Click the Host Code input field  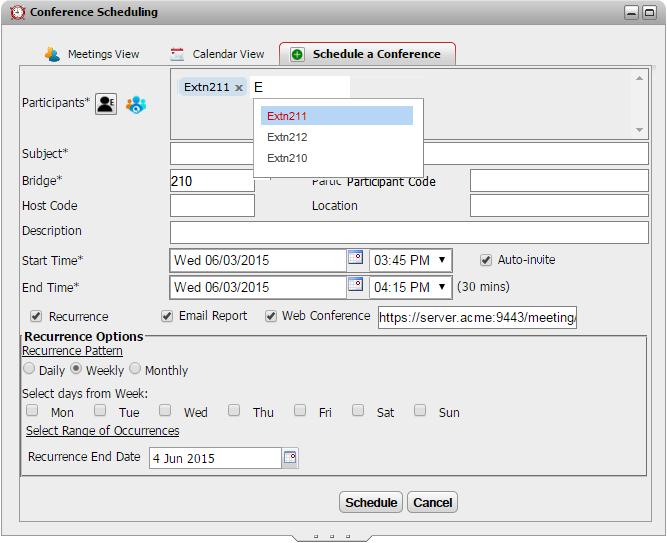tap(212, 206)
